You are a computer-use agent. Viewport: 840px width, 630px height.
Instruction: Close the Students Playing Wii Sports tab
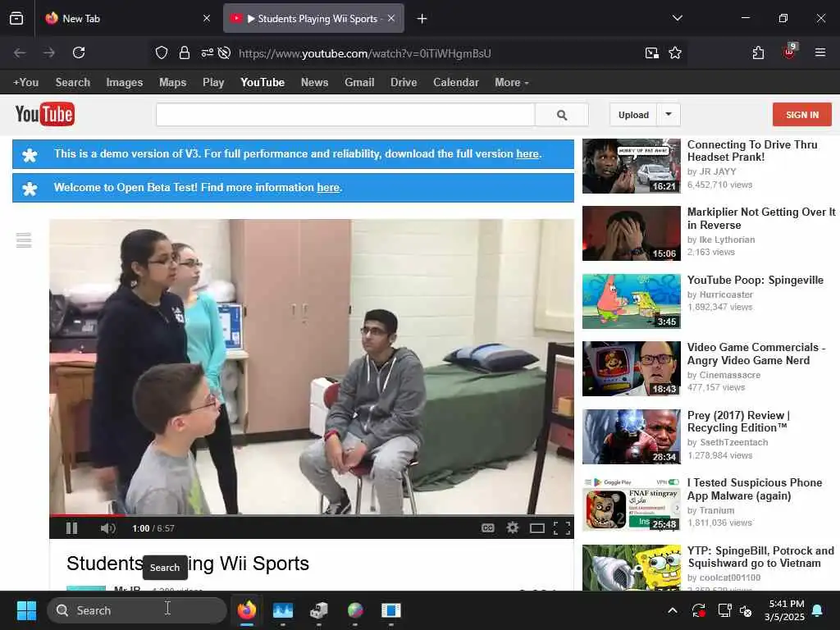click(391, 18)
